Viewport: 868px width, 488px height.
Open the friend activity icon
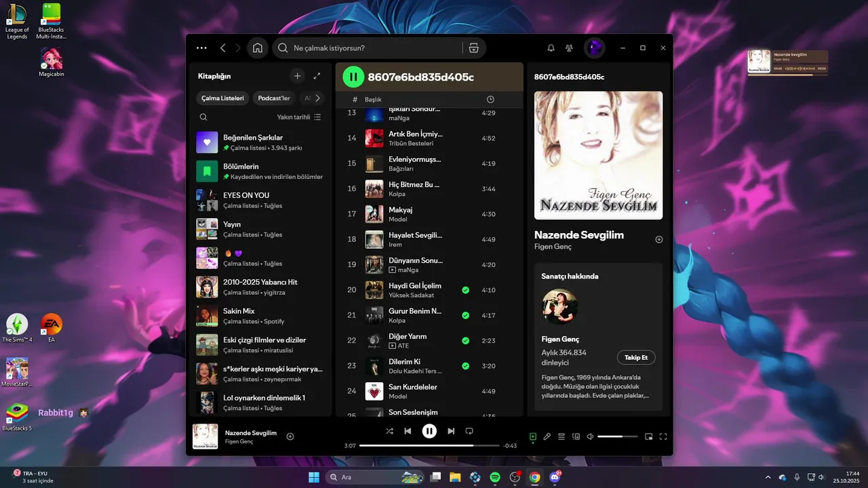tap(569, 48)
